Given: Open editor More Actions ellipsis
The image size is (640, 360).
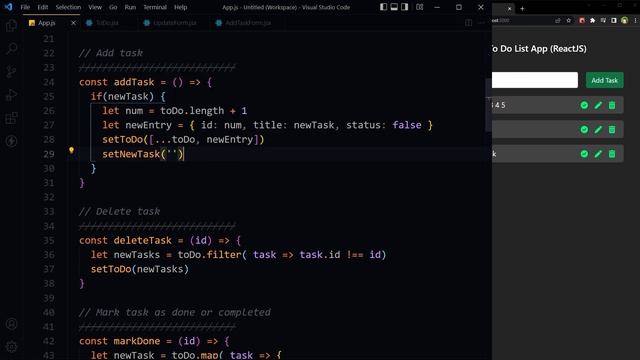Looking at the screenshot, I should pos(481,23).
